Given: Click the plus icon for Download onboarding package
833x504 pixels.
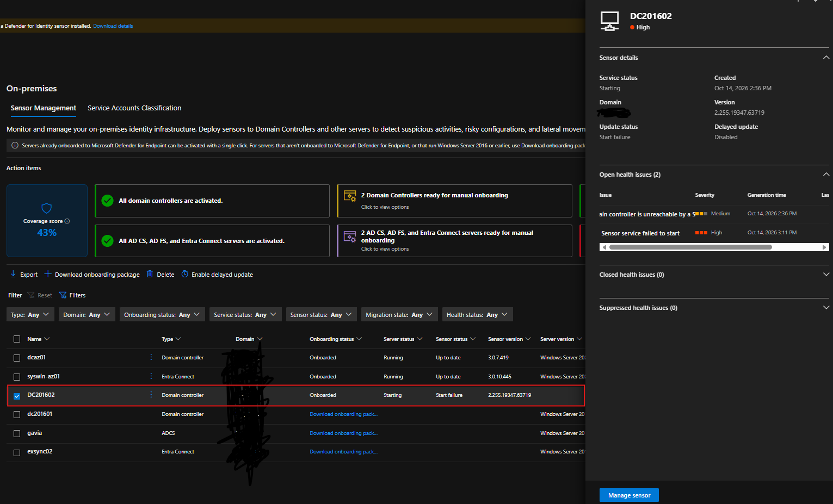Looking at the screenshot, I should coord(48,274).
